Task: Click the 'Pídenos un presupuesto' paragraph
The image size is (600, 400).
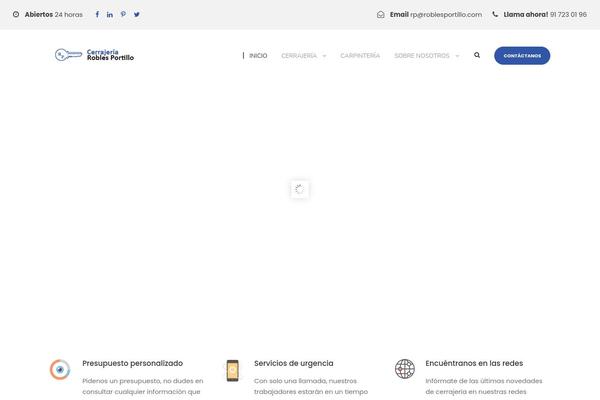Action: coord(143,386)
